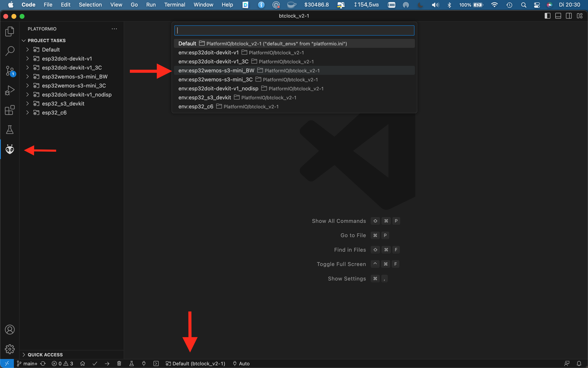Open the View menu

coord(116,5)
